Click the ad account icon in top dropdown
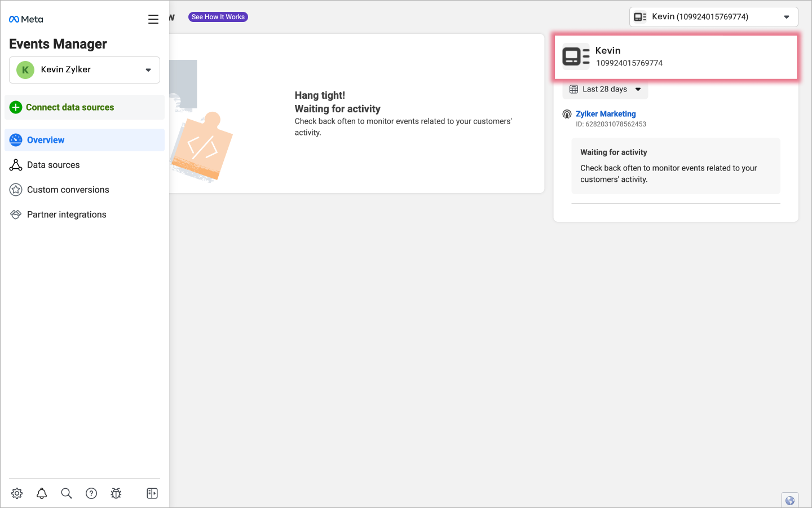 click(x=641, y=17)
